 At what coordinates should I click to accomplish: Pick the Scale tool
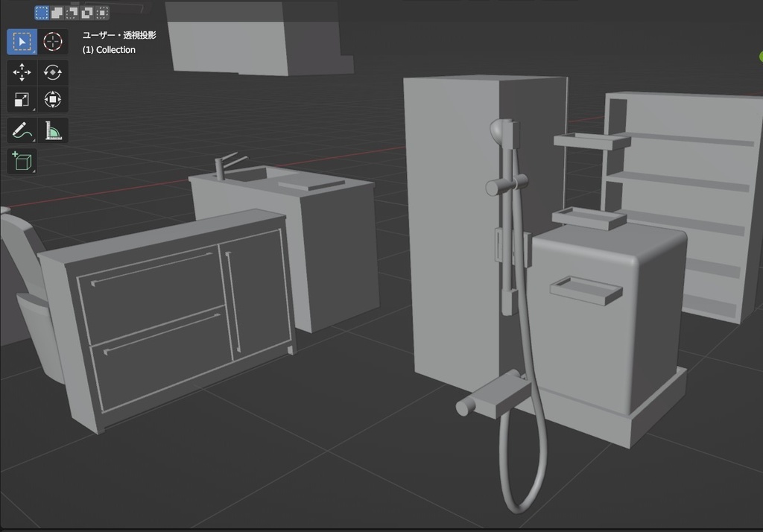pos(22,100)
